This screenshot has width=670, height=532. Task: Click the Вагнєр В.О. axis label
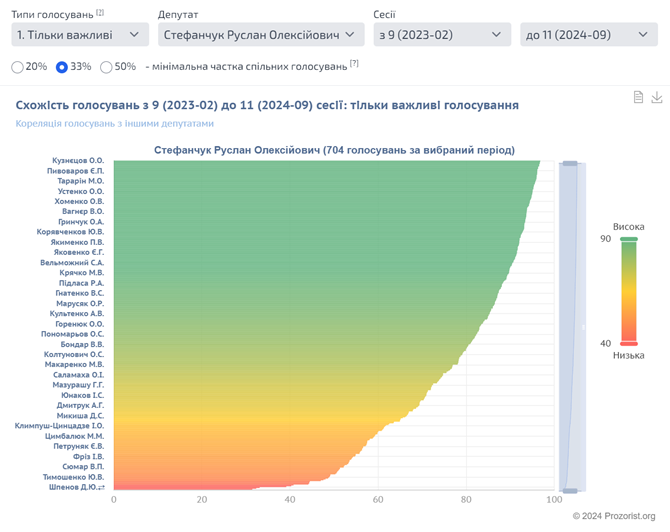click(x=83, y=212)
